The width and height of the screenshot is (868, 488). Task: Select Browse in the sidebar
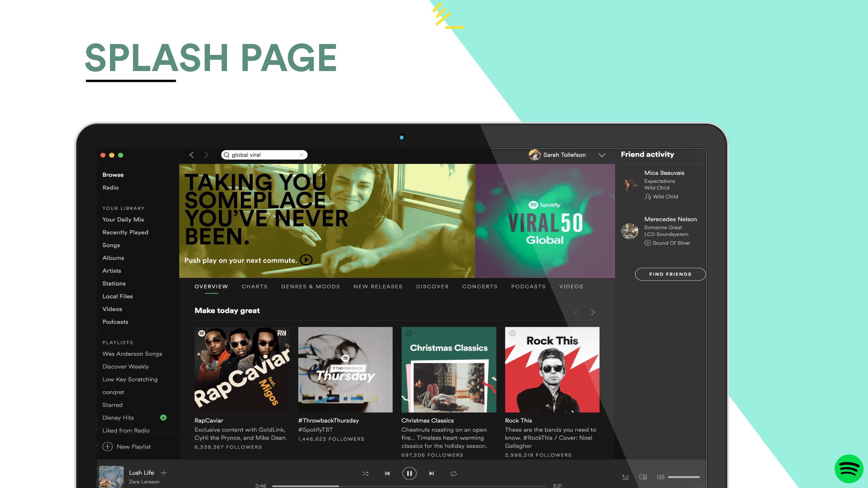(113, 175)
